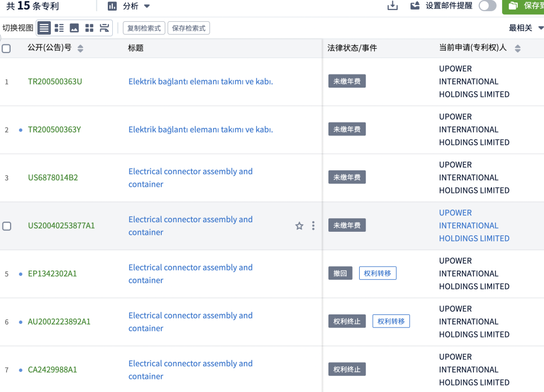Open patent AU2002223892A1
The width and height of the screenshot is (544, 392).
[59, 321]
